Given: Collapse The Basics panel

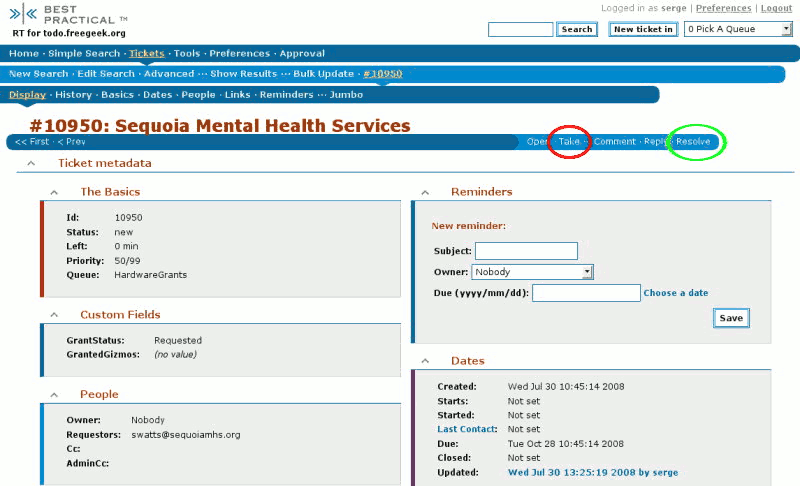Looking at the screenshot, I should pyautogui.click(x=55, y=192).
